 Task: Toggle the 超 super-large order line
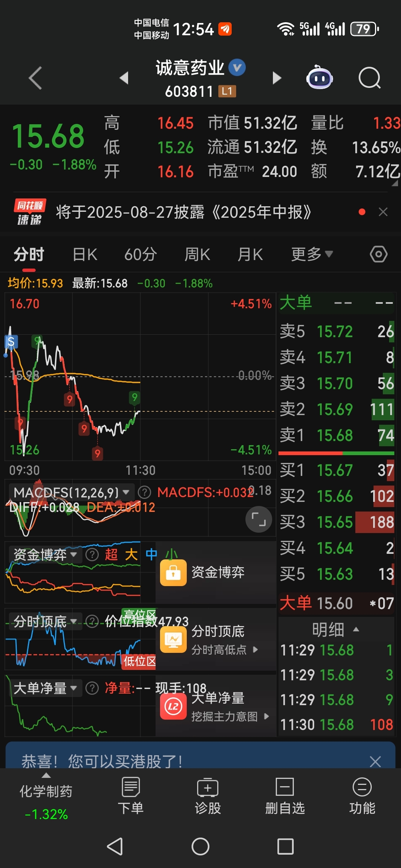tap(111, 555)
